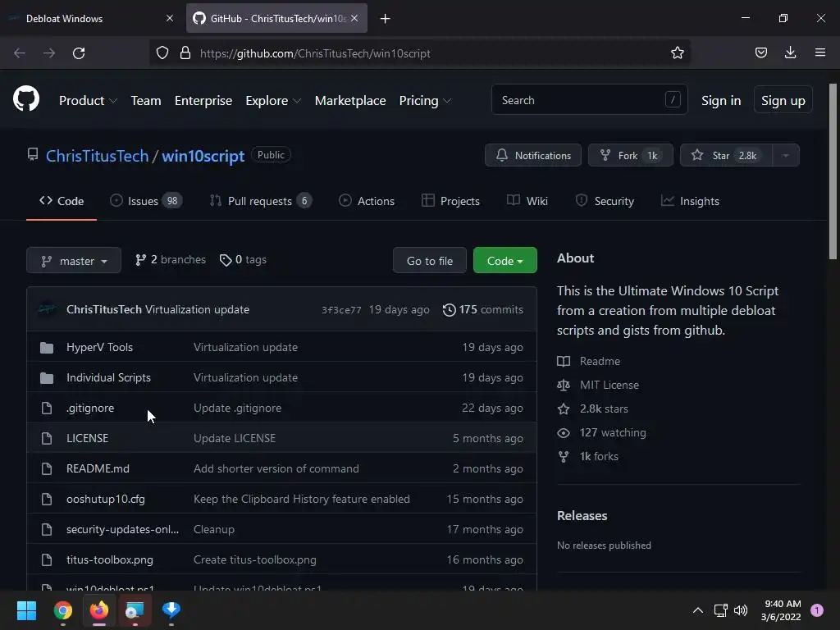The image size is (840, 630).
Task: Click Go to file button
Action: [430, 260]
